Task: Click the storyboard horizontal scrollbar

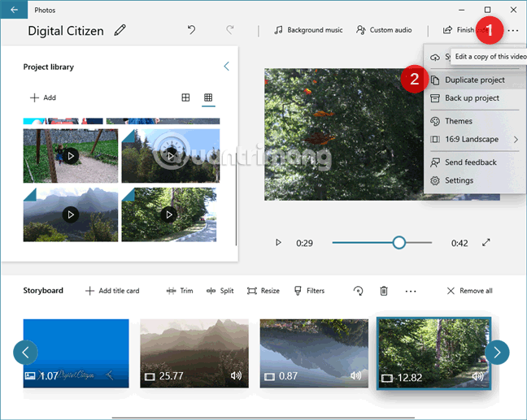Action: pyautogui.click(x=263, y=418)
